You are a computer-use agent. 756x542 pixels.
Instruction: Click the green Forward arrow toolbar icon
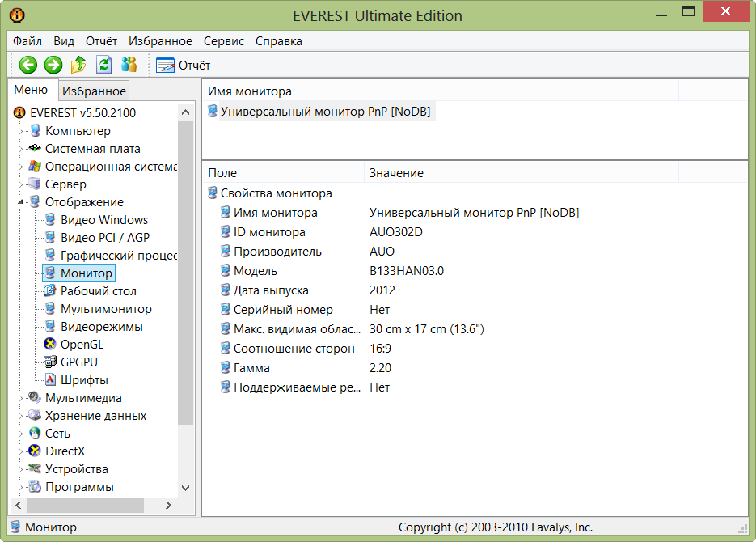coord(53,66)
